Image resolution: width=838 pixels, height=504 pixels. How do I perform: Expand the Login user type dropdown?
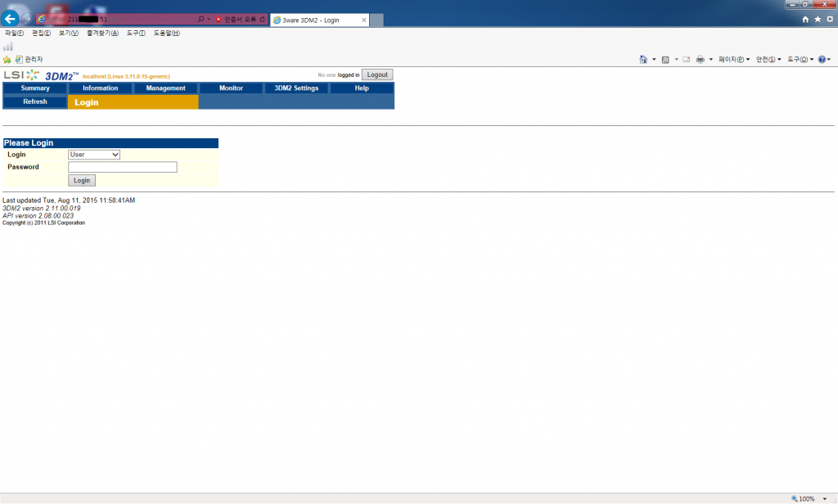[x=94, y=154]
